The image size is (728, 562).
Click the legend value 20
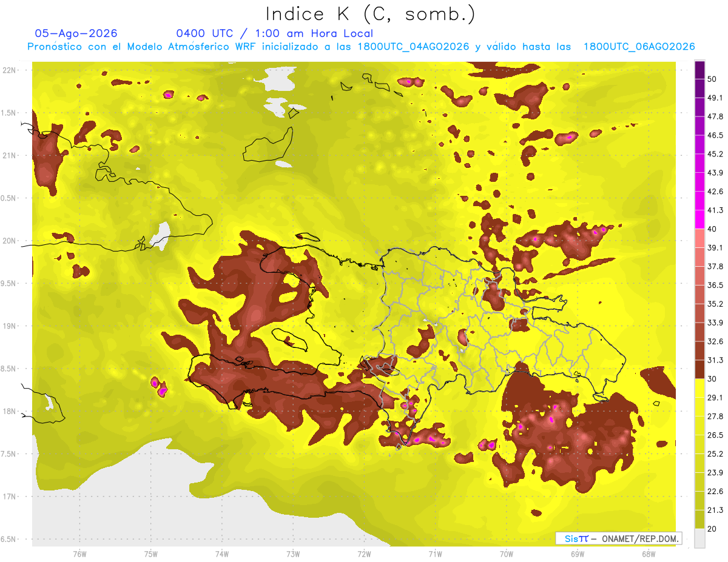[712, 529]
